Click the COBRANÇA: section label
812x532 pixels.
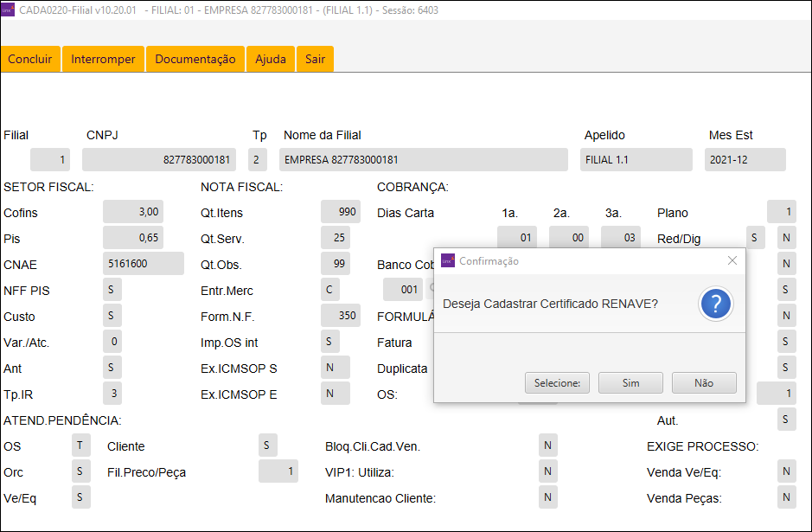coord(412,188)
